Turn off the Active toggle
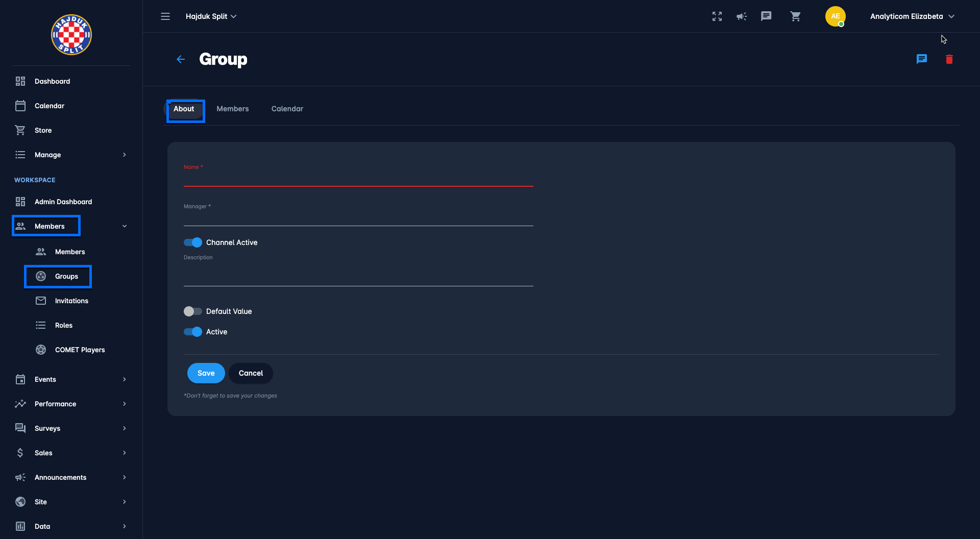 [x=193, y=332]
